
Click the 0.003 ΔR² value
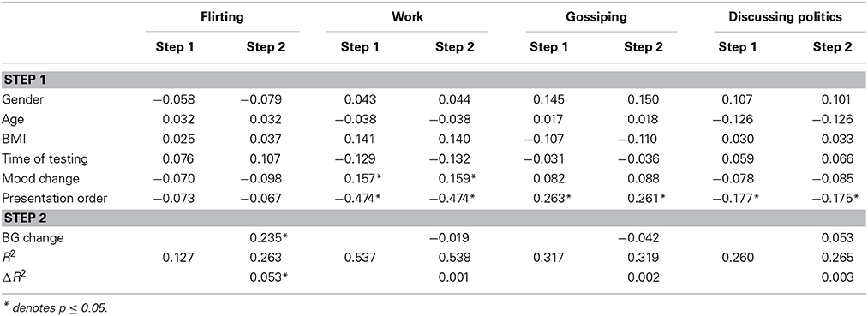(839, 277)
